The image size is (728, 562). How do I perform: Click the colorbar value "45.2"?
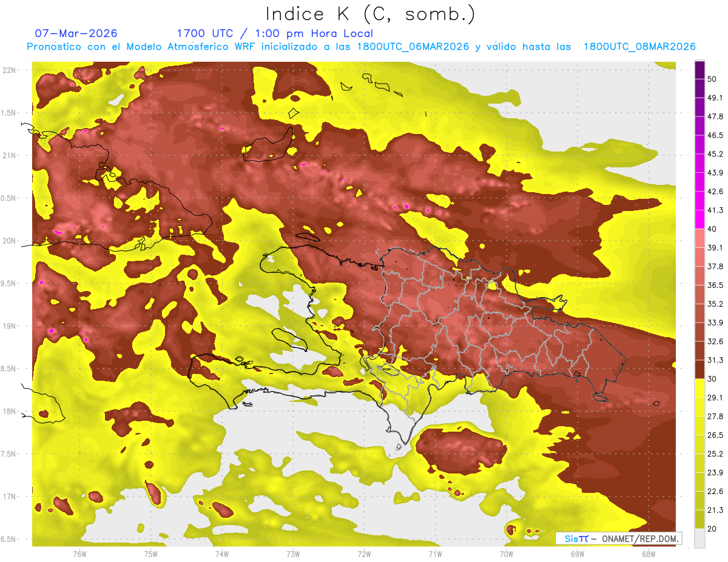(x=715, y=154)
